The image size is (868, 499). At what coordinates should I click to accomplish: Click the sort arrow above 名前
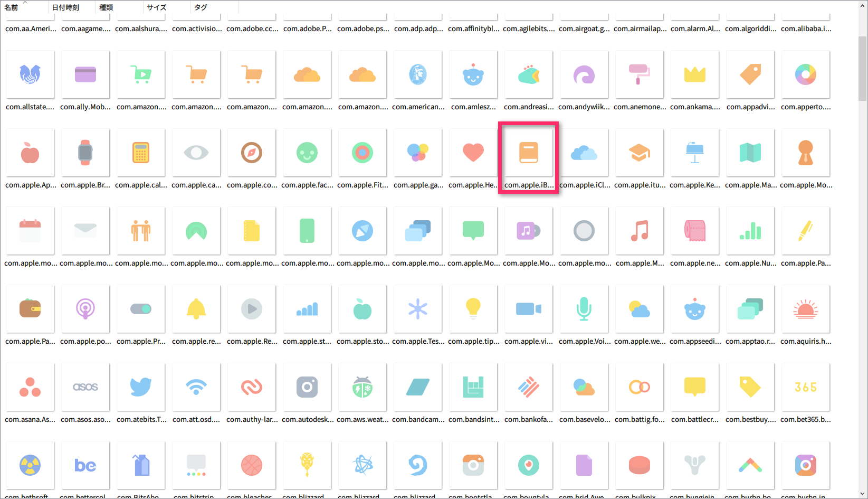point(24,3)
